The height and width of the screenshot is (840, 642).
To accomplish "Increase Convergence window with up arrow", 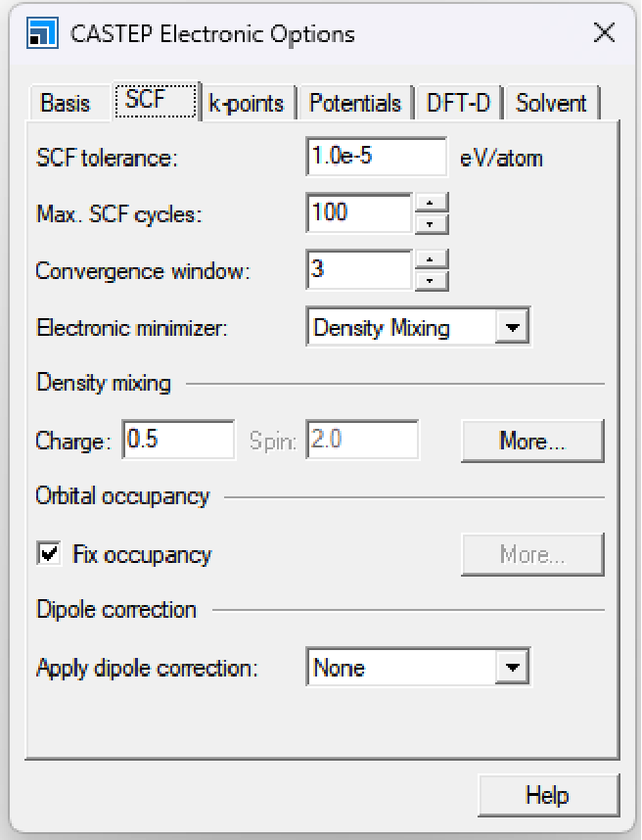I will 432,259.
